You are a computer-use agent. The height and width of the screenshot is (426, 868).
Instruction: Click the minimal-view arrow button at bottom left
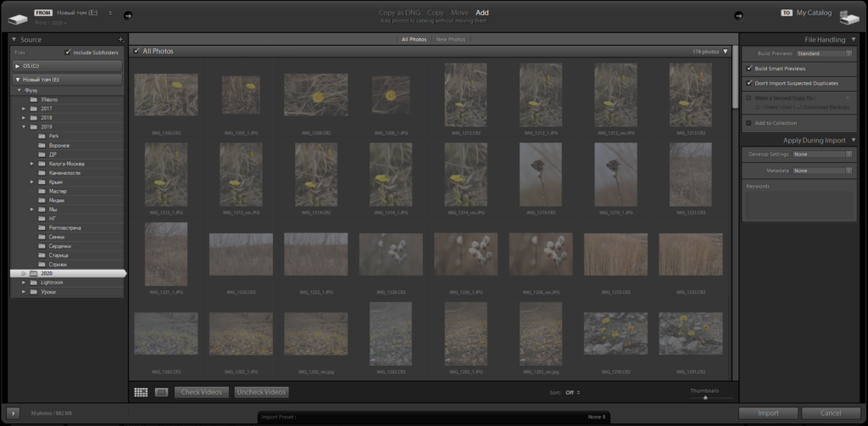pos(14,413)
